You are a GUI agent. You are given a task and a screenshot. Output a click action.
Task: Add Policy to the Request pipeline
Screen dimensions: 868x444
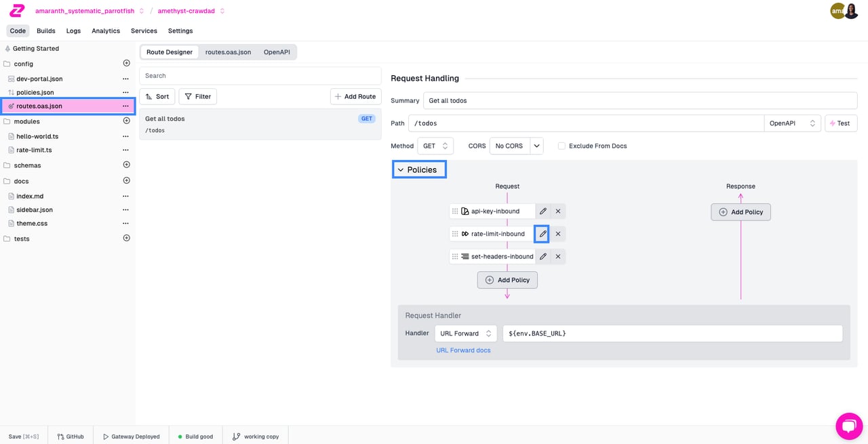[507, 280]
